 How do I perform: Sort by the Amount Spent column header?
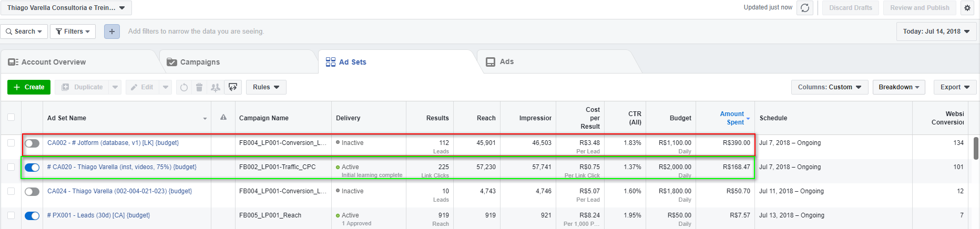click(732, 118)
